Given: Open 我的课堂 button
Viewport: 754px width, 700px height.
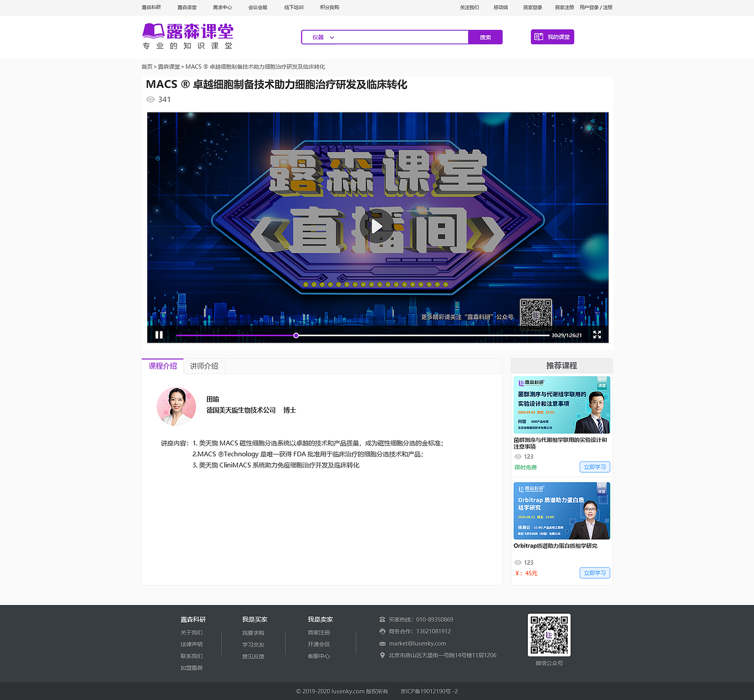Looking at the screenshot, I should pos(553,37).
